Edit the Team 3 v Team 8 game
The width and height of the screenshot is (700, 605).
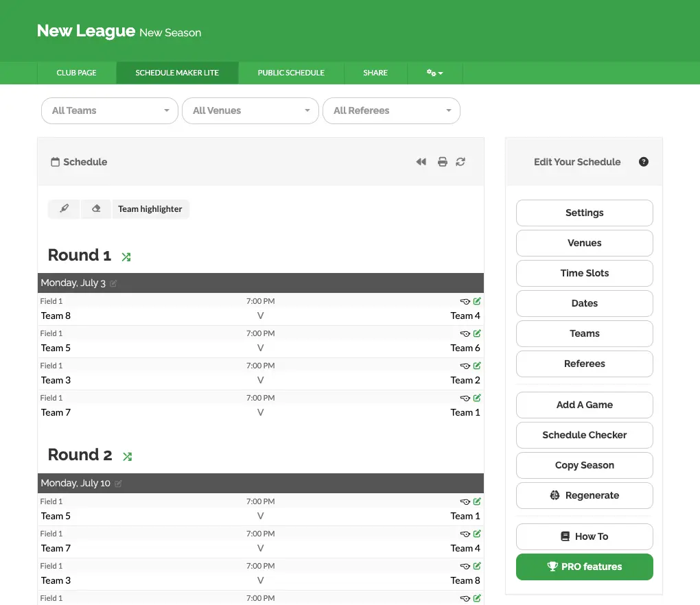[477, 566]
